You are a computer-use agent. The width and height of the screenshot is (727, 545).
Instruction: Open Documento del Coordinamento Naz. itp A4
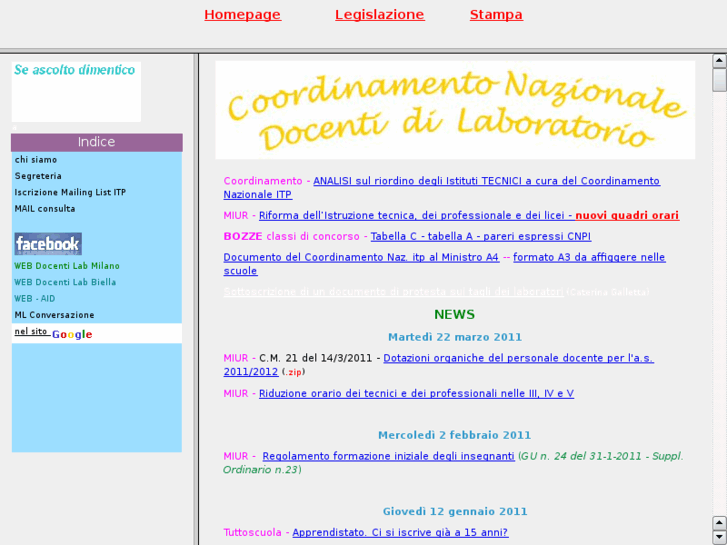click(361, 257)
